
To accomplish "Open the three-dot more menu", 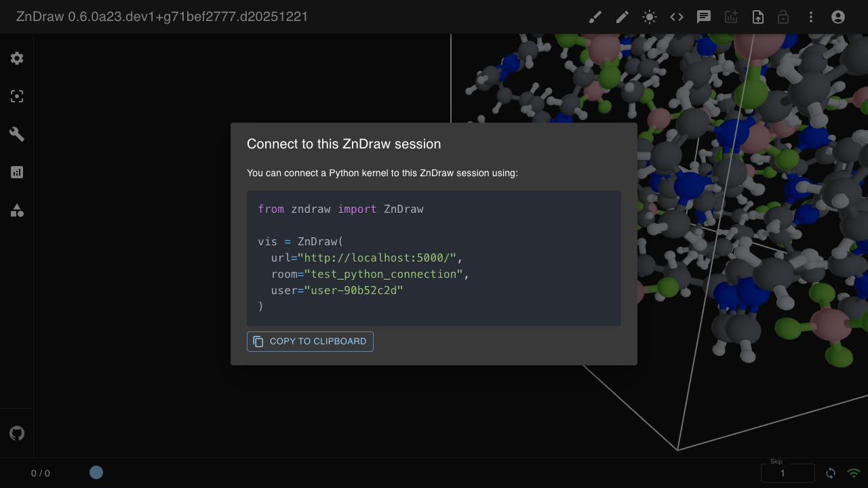I will coord(811,17).
